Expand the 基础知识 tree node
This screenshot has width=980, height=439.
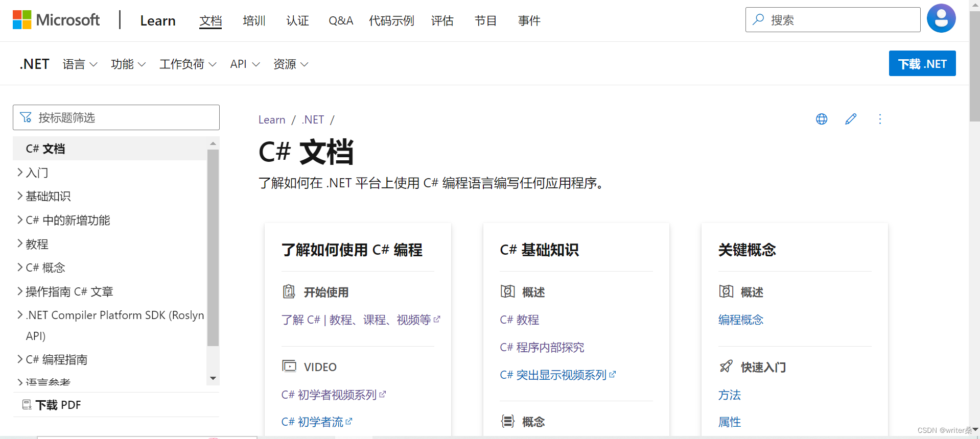click(x=20, y=196)
